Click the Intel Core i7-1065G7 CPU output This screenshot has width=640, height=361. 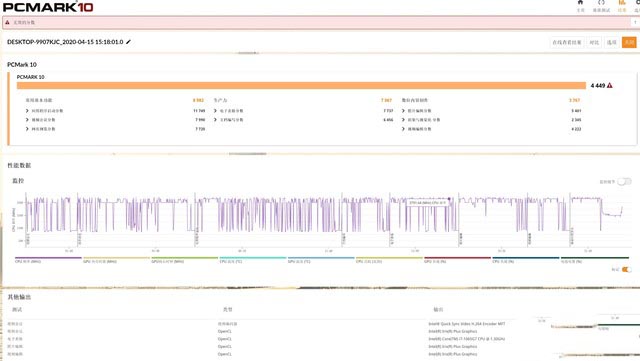(467, 339)
